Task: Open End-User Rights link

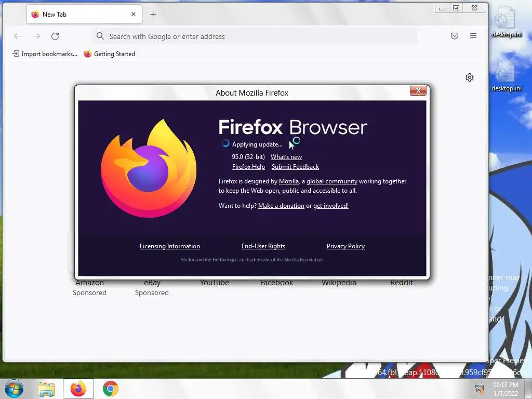Action: [x=263, y=246]
